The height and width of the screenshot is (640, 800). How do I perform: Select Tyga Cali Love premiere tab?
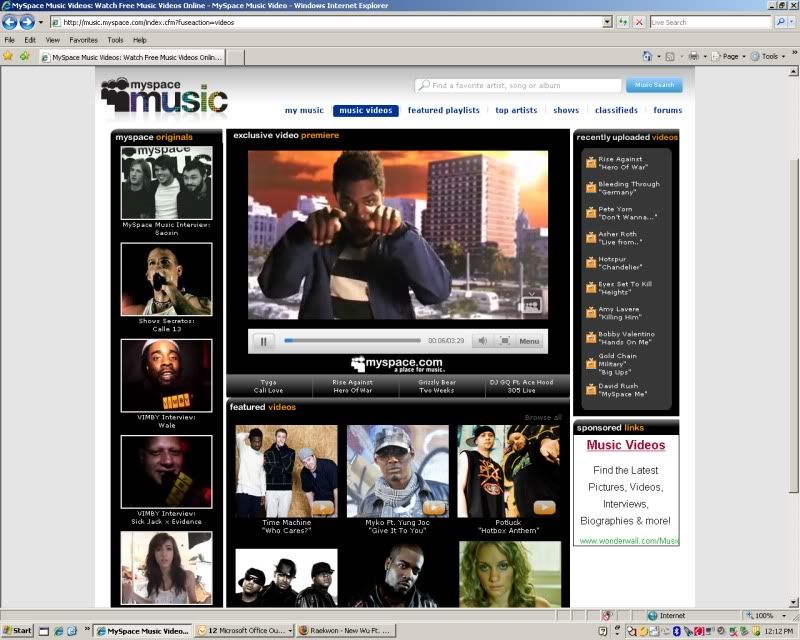(268, 386)
